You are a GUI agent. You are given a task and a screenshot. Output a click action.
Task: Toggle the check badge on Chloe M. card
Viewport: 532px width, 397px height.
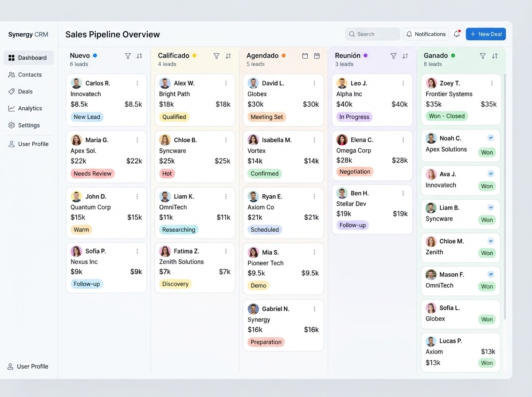tap(491, 241)
